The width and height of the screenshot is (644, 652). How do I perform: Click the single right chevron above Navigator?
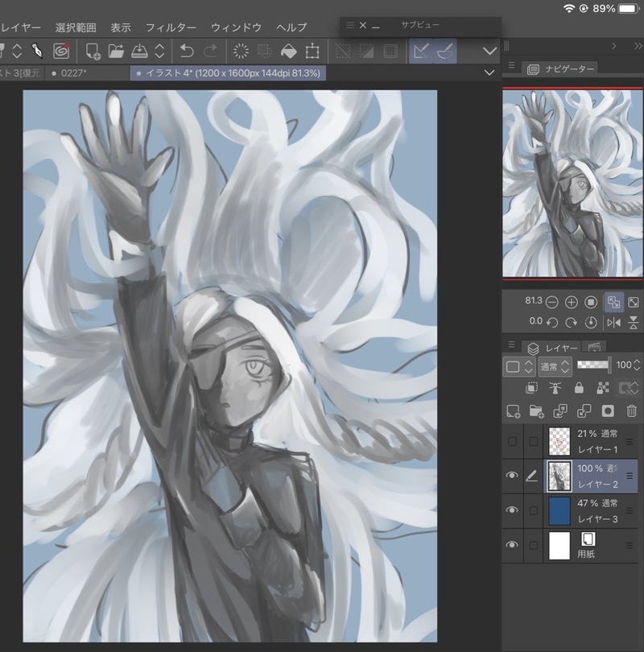(x=614, y=46)
